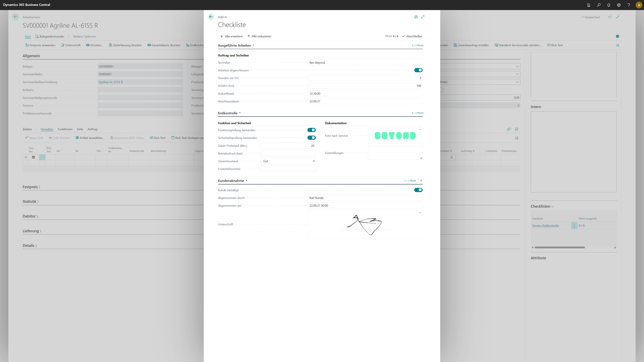Open the search magnifier in top bar
The image size is (644, 362).
(x=599, y=5)
